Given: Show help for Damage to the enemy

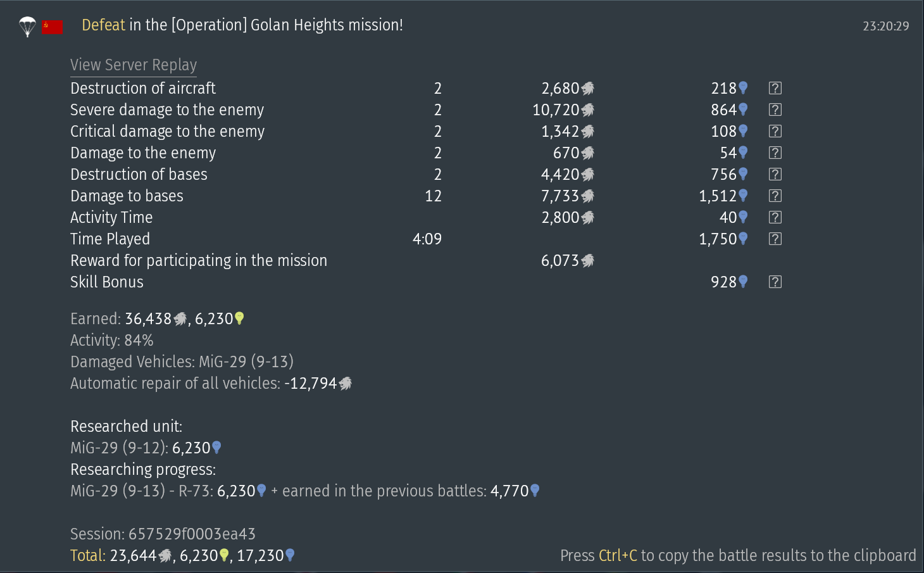Looking at the screenshot, I should pyautogui.click(x=775, y=153).
